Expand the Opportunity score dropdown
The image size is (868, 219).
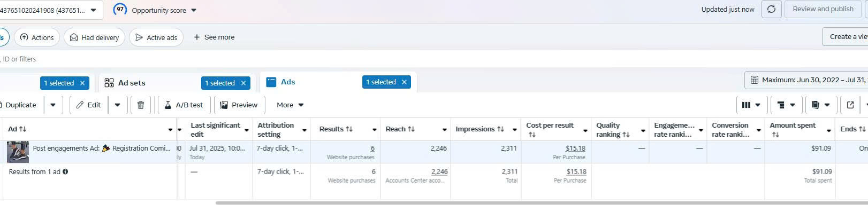(194, 10)
